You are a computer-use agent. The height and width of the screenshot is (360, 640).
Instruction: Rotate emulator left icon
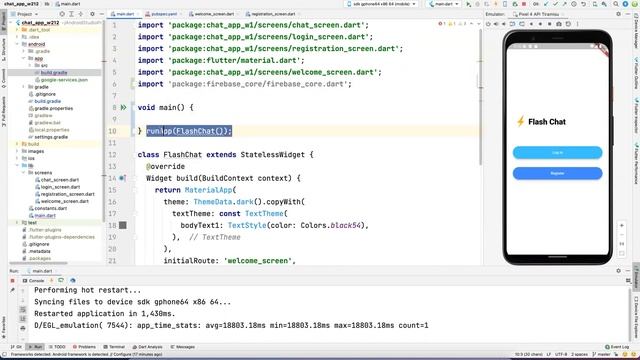click(x=513, y=24)
